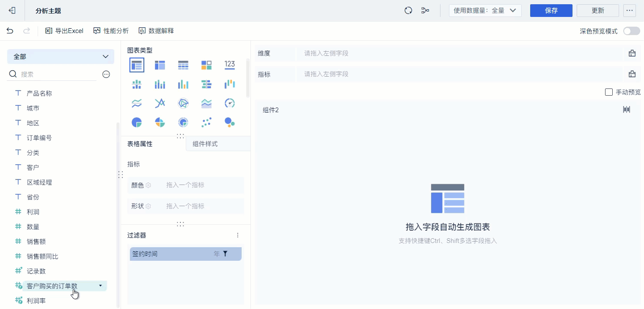The image size is (644, 309).
Task: Toggle the 深色预览模式 switch
Action: click(x=632, y=31)
